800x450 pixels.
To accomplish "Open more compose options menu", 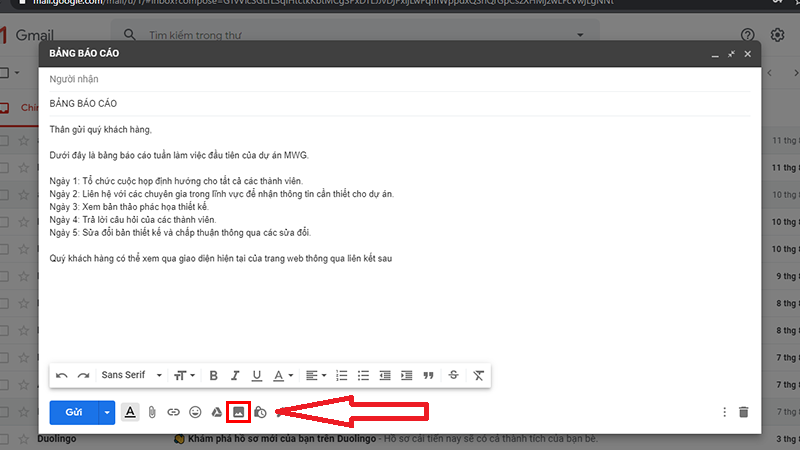I will pyautogui.click(x=724, y=412).
